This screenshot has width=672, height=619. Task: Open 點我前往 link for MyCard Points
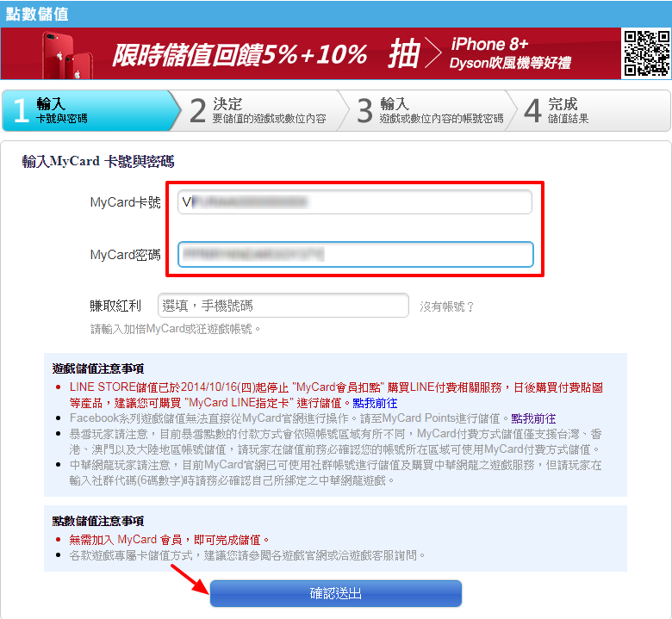coord(533,418)
